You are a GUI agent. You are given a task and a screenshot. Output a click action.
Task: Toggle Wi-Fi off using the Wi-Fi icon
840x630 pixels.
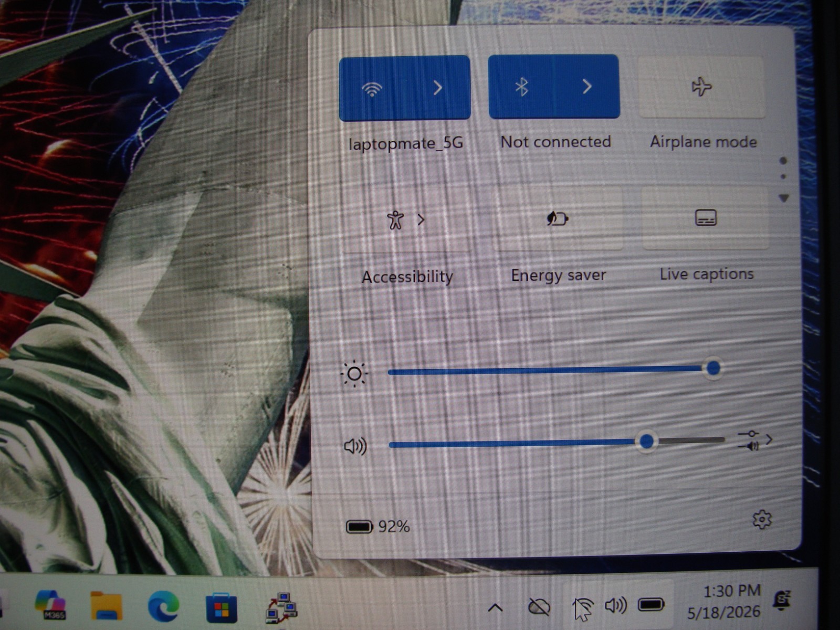[x=372, y=88]
